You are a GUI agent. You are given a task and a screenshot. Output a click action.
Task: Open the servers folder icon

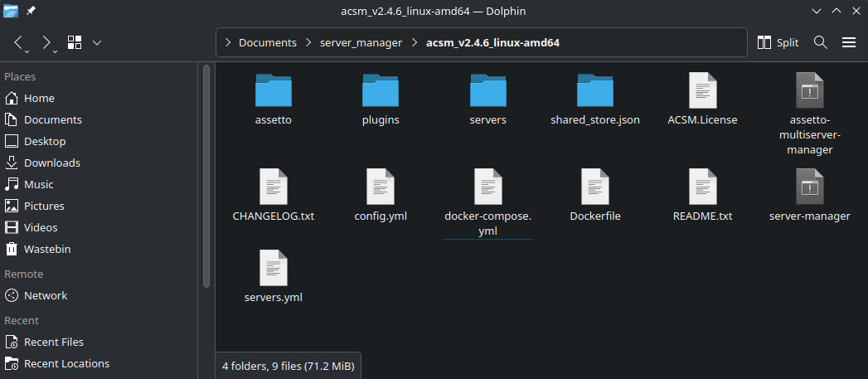487,90
